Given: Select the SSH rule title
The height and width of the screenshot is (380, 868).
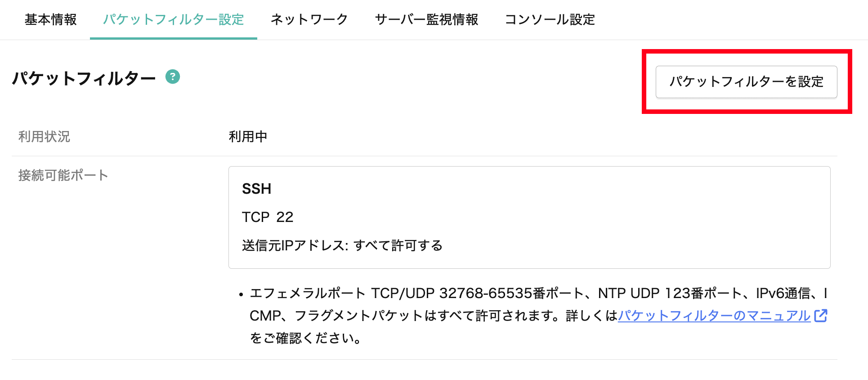Looking at the screenshot, I should pyautogui.click(x=256, y=189).
